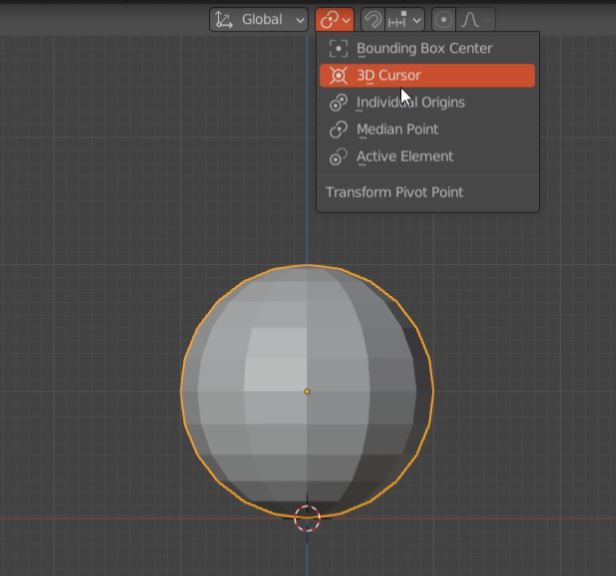Click the sphere's orange origin point
This screenshot has width=616, height=576.
(x=307, y=391)
